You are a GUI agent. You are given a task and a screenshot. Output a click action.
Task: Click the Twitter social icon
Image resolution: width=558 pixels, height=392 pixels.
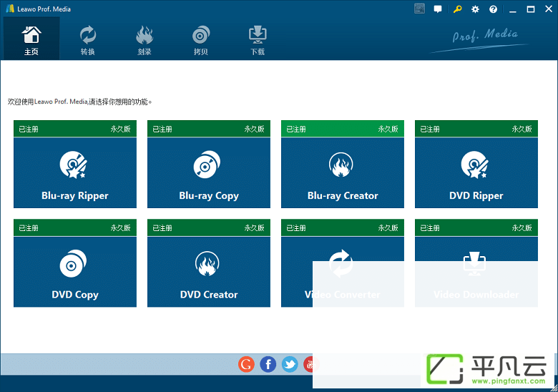click(x=290, y=364)
